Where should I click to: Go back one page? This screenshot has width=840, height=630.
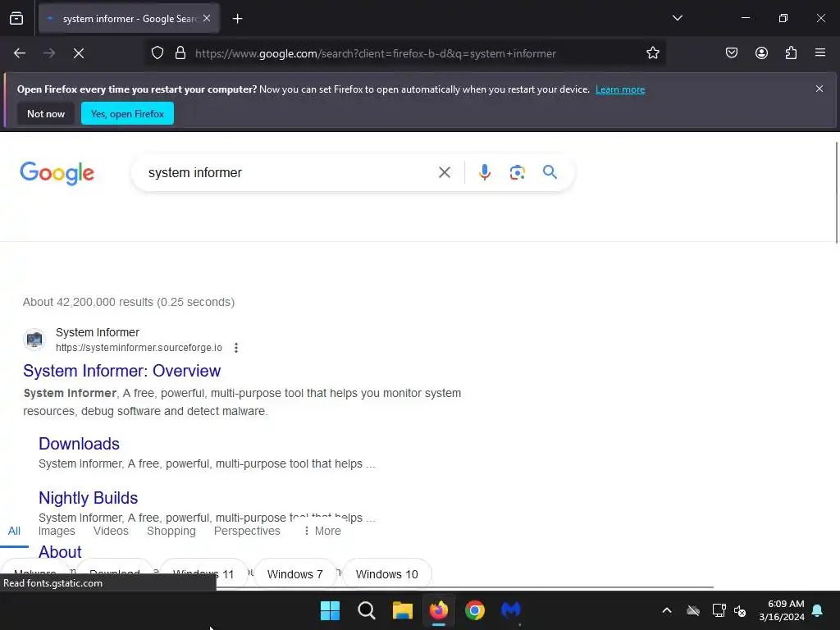pyautogui.click(x=20, y=53)
